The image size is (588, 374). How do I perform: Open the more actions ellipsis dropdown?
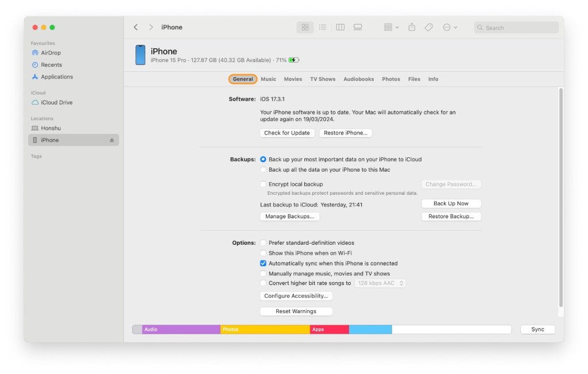pos(450,27)
